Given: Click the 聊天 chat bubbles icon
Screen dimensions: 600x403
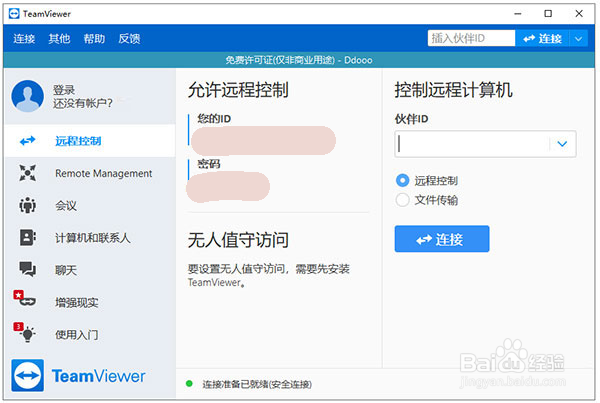Looking at the screenshot, I should coord(28,269).
